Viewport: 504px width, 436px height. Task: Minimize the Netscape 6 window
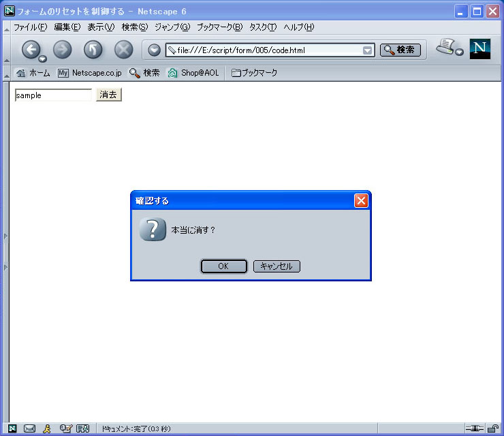click(x=461, y=12)
